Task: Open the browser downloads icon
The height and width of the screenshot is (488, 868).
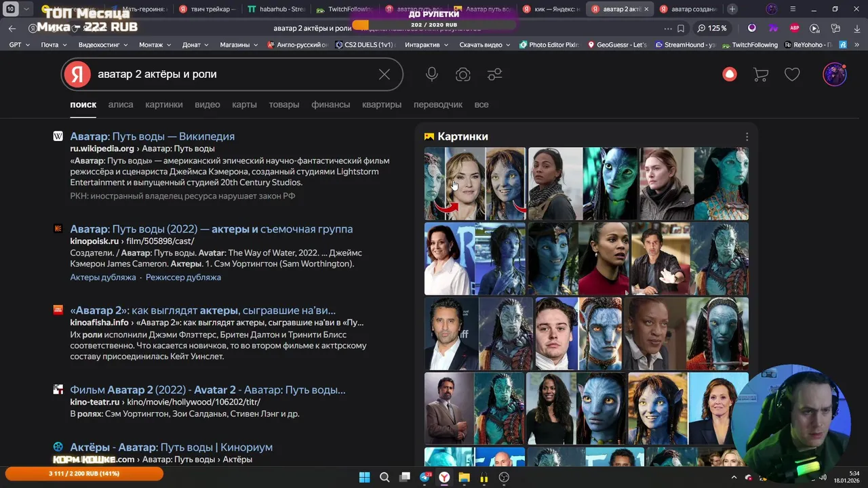Action: click(x=856, y=28)
